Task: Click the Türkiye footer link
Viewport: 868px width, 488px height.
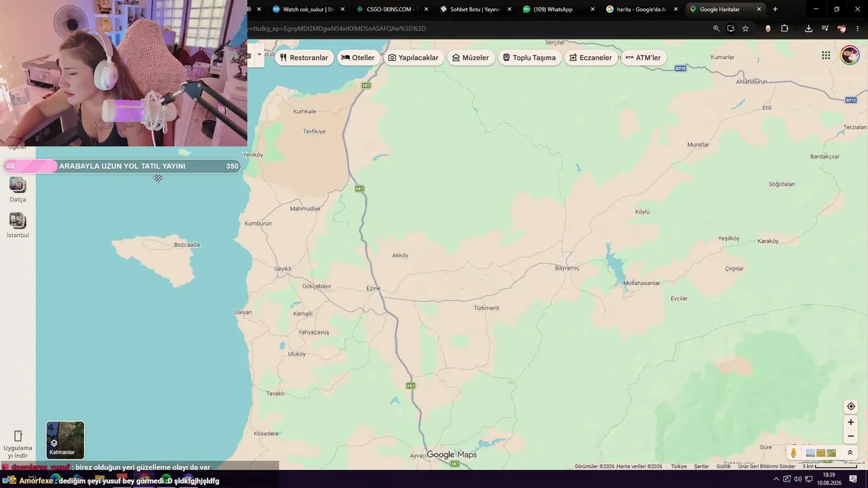Action: [679, 466]
